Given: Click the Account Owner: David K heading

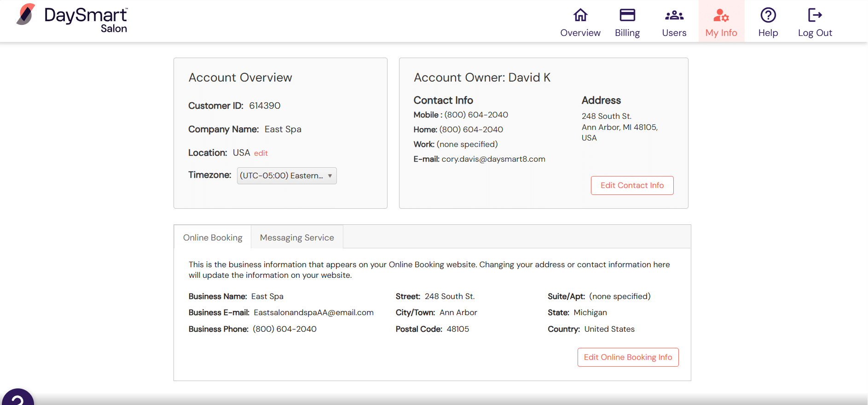Looking at the screenshot, I should coord(482,77).
